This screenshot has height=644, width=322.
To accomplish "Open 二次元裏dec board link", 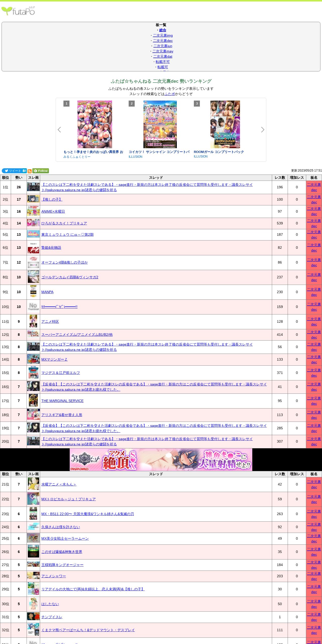I will point(163,41).
